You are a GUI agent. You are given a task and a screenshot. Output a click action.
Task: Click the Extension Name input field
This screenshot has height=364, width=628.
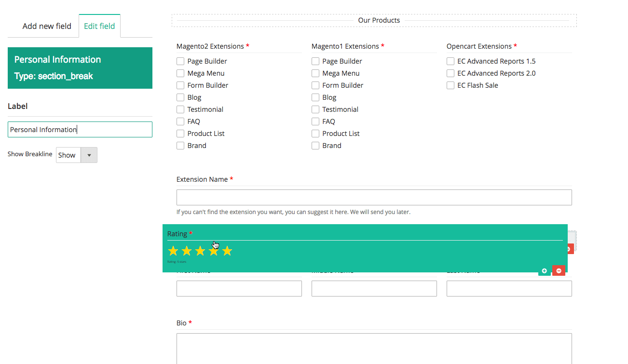pyautogui.click(x=374, y=197)
